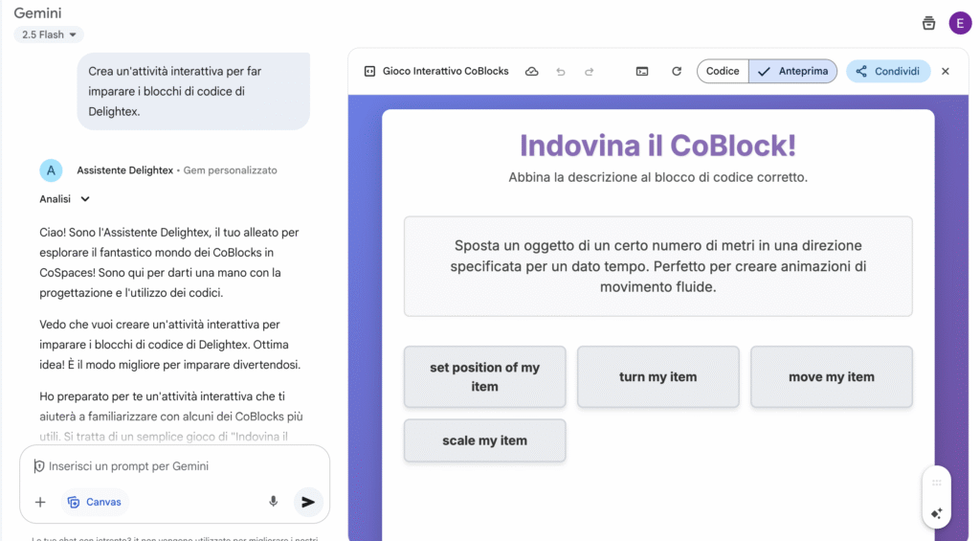Open the archive drawer icon at top right
980x541 pixels.
tap(928, 23)
